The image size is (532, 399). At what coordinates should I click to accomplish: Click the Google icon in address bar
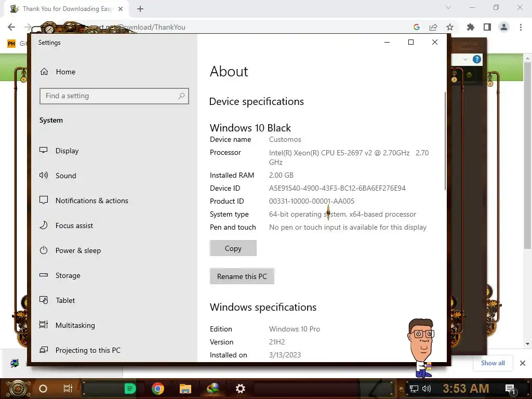(417, 27)
